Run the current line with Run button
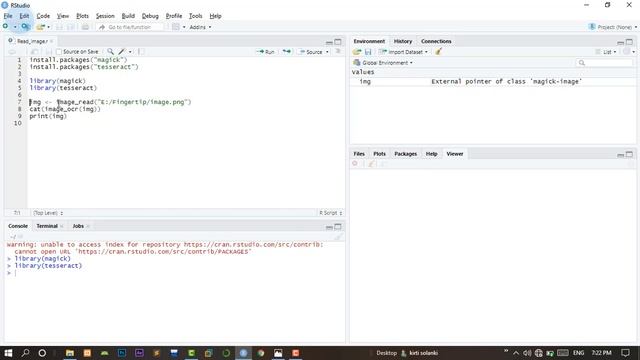This screenshot has height=360, width=640. tap(265, 52)
